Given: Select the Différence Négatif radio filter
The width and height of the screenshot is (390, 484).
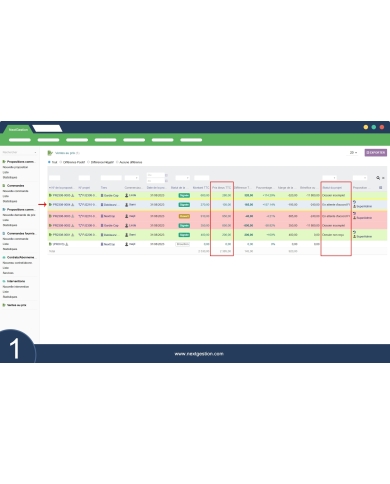Looking at the screenshot, I should pyautogui.click(x=88, y=162).
